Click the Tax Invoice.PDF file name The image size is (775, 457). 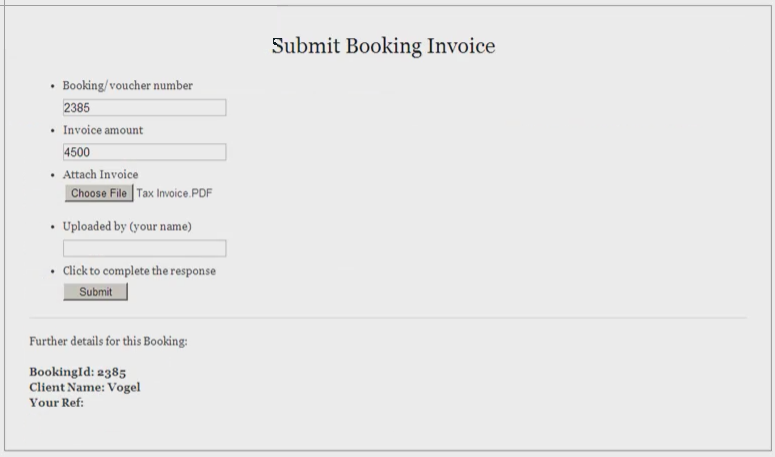click(x=175, y=193)
